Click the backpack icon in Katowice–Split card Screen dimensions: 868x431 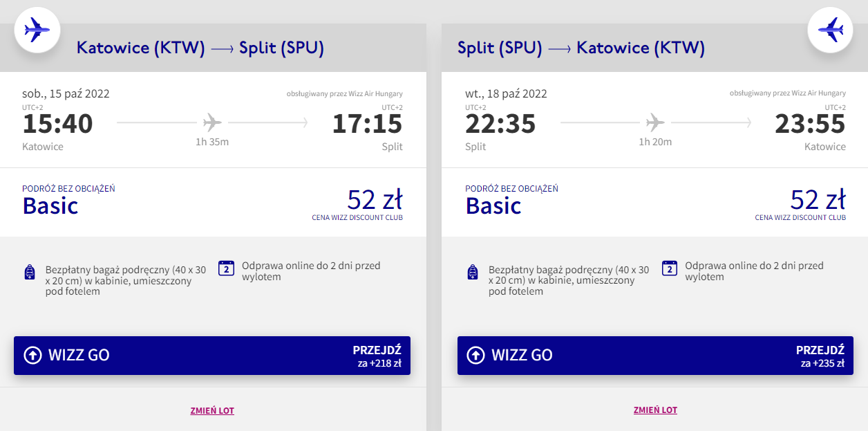pos(29,272)
